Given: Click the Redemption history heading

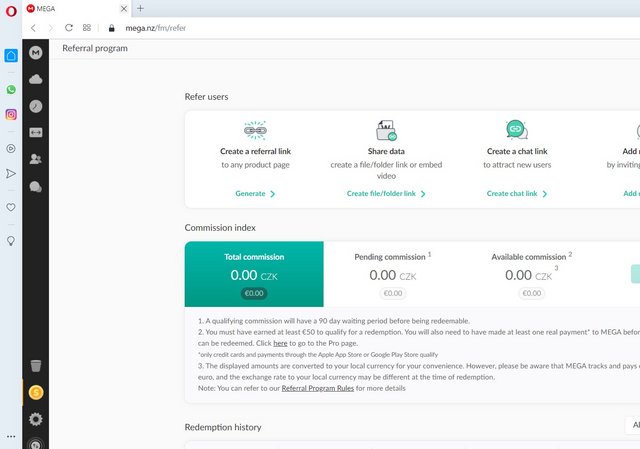Looking at the screenshot, I should [x=223, y=427].
